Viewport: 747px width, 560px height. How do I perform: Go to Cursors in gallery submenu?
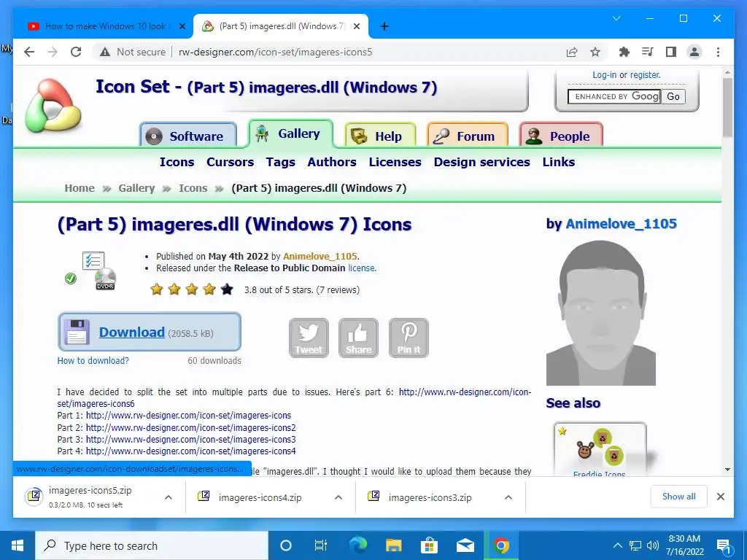pos(230,162)
